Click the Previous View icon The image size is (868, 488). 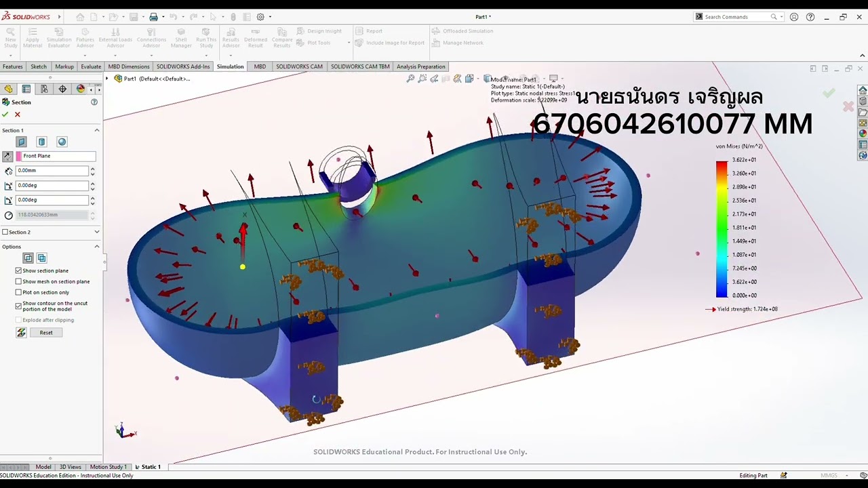point(434,79)
